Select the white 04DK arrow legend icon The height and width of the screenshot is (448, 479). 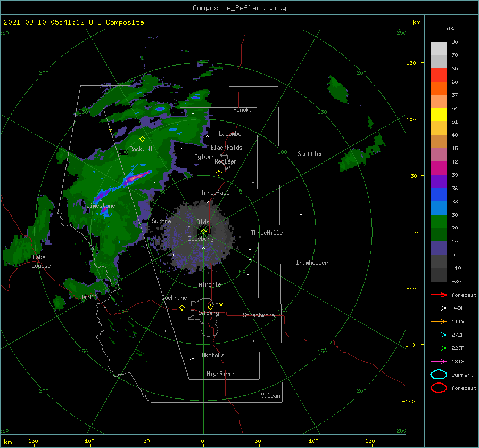[439, 308]
